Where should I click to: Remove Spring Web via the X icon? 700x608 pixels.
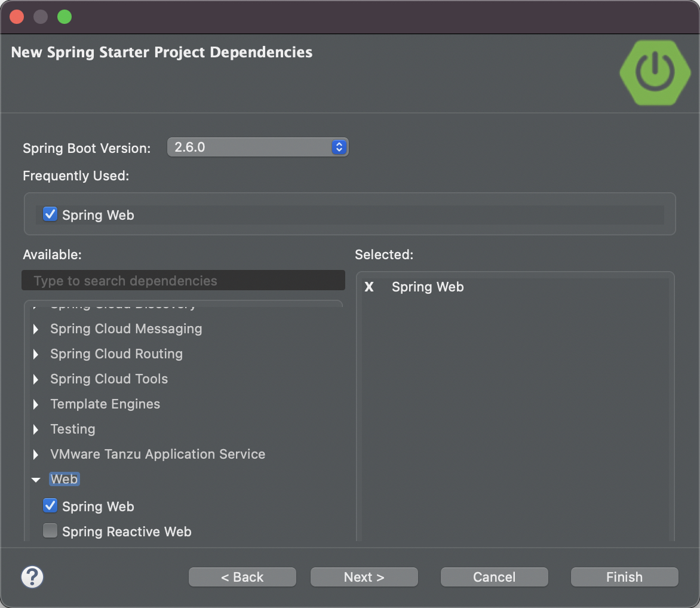(369, 287)
